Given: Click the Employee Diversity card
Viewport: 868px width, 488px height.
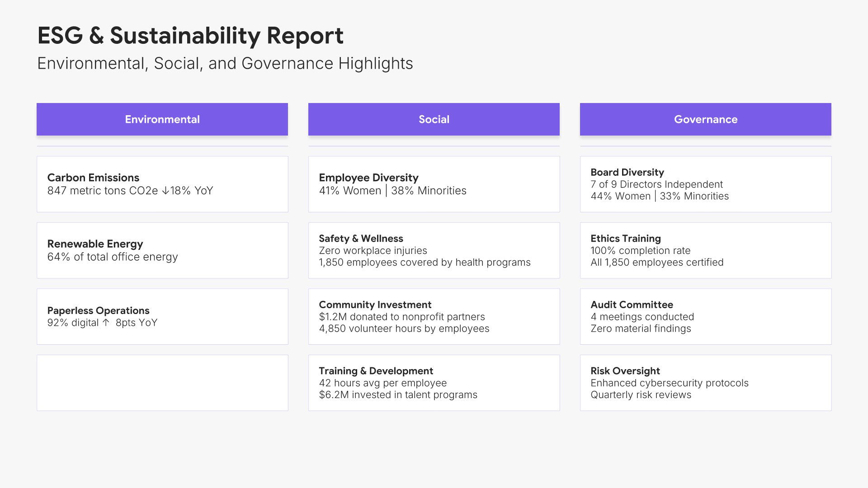Looking at the screenshot, I should pyautogui.click(x=434, y=184).
